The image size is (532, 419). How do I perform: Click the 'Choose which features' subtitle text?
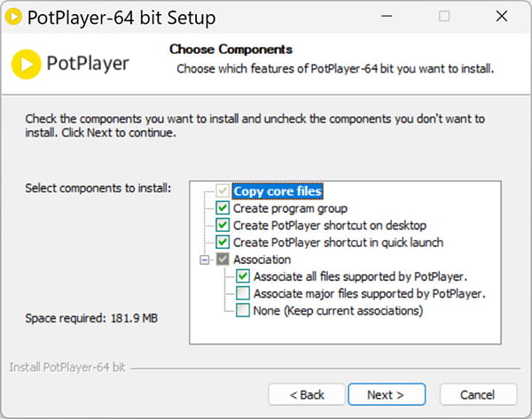pos(335,69)
